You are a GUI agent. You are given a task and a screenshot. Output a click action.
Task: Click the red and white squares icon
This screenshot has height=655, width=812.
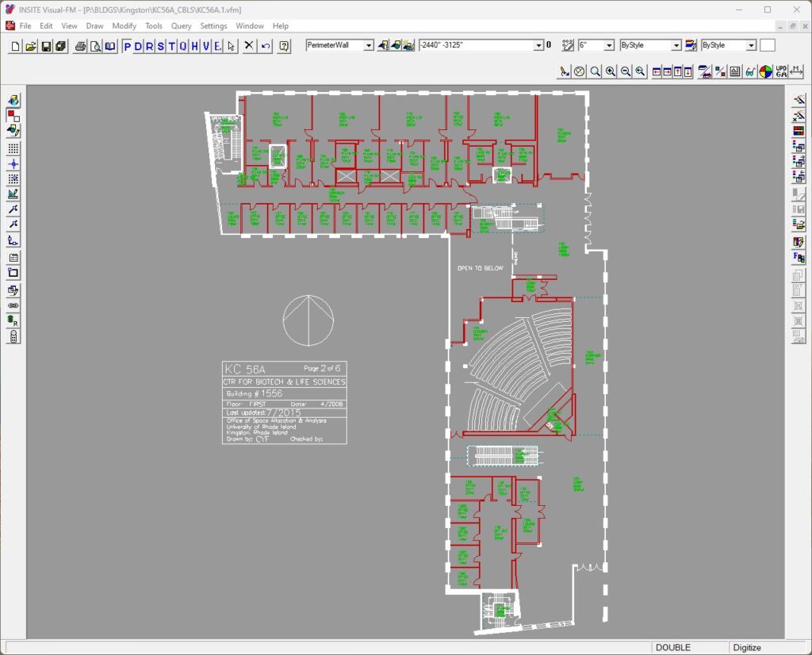[x=13, y=116]
